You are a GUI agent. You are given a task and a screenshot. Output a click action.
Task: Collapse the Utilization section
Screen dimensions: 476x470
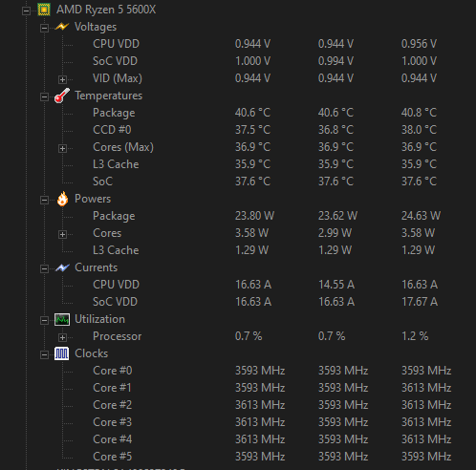44,320
